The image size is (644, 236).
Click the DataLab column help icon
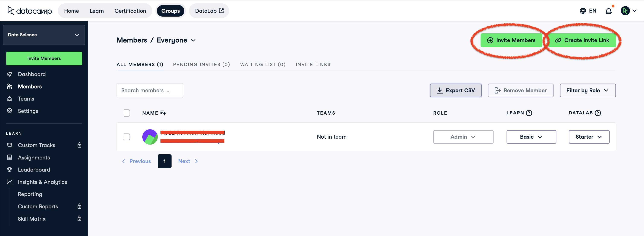[598, 113]
